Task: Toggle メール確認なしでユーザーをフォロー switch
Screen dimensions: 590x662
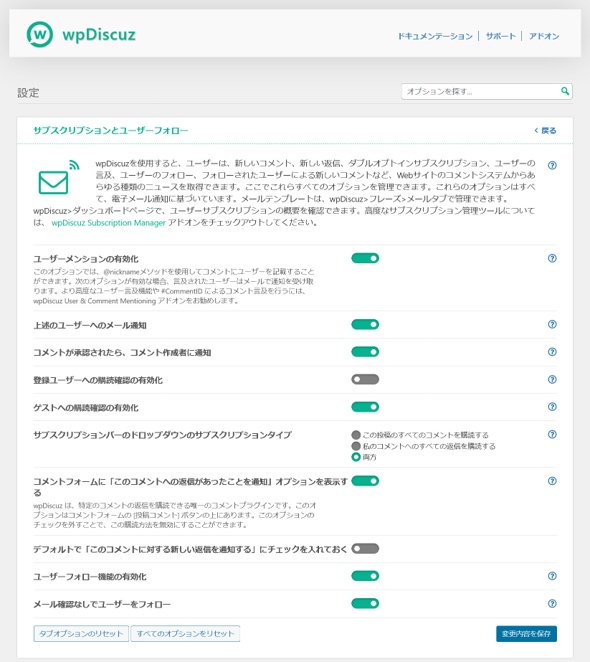Action: (365, 603)
